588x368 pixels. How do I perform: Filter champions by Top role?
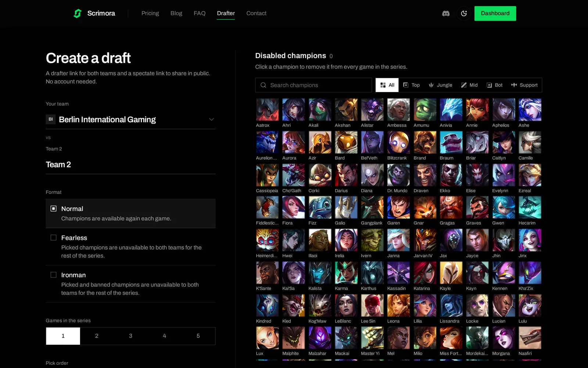(x=411, y=85)
